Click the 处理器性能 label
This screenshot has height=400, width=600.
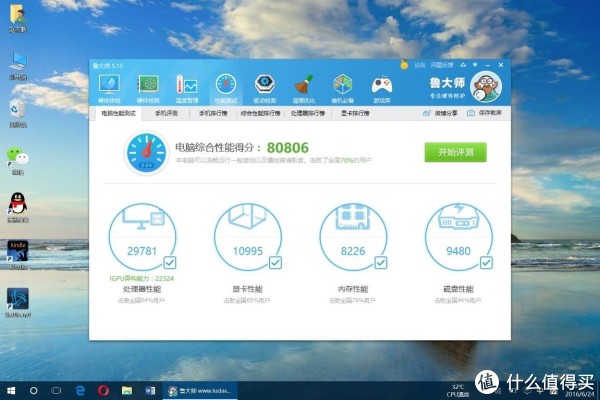(142, 289)
